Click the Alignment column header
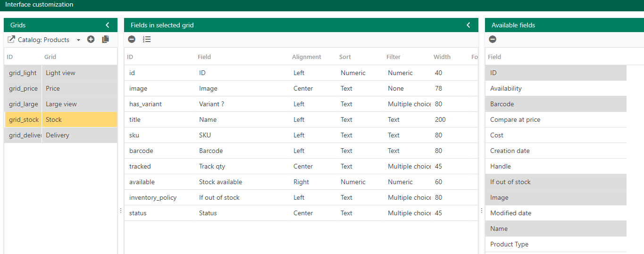This screenshot has height=254, width=644. [307, 57]
